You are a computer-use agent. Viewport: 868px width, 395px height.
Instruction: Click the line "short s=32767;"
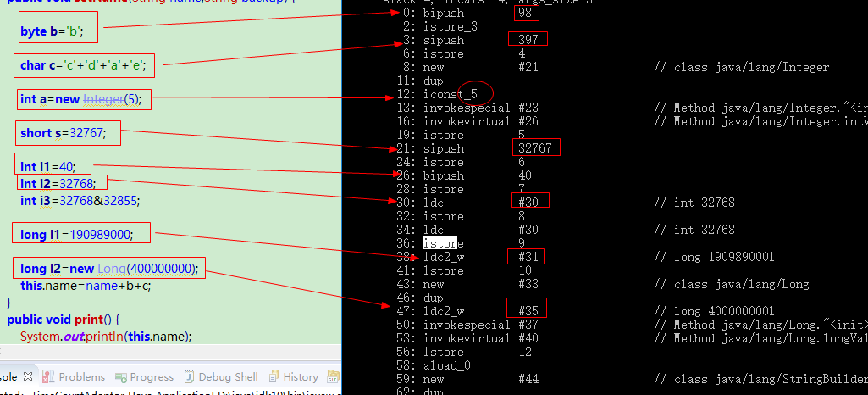point(63,134)
